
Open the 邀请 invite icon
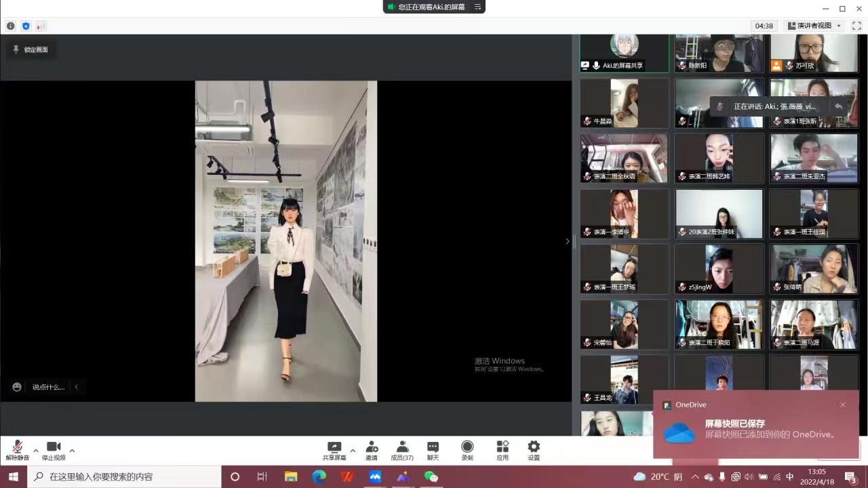point(372,451)
